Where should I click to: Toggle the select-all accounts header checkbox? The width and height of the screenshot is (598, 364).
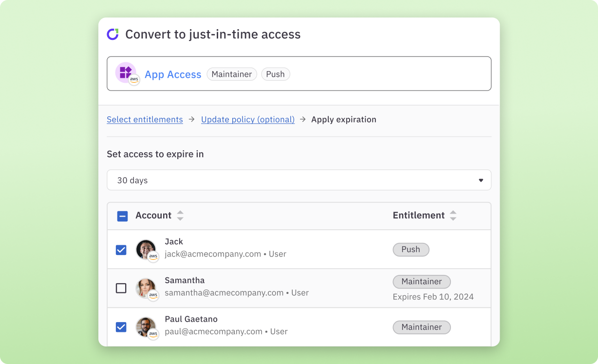(x=123, y=216)
